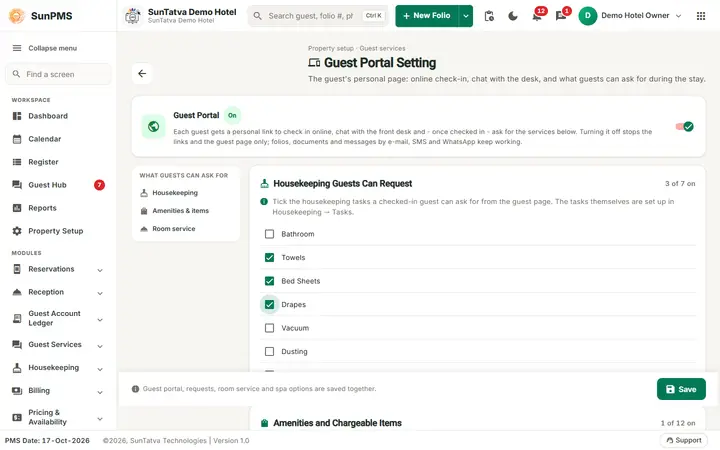Viewport: 720px width, 450px height.
Task: Click the Guest Portal Setting title icon
Action: click(x=314, y=62)
